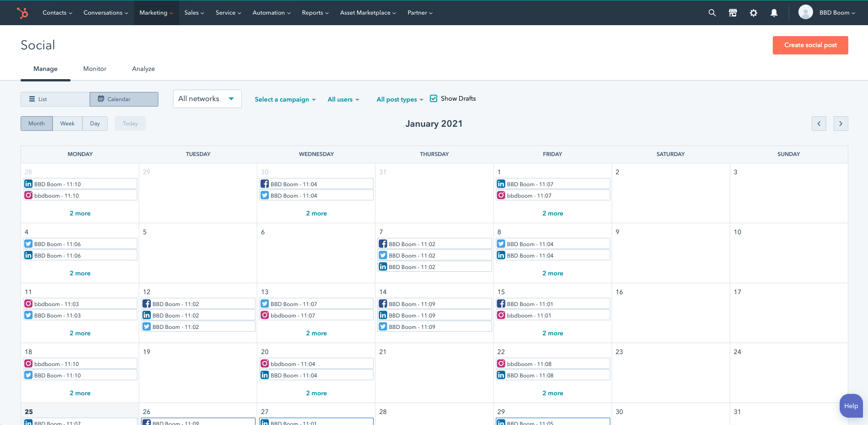
Task: Open the Instagram bbdboom post on January 11
Action: 80,303
